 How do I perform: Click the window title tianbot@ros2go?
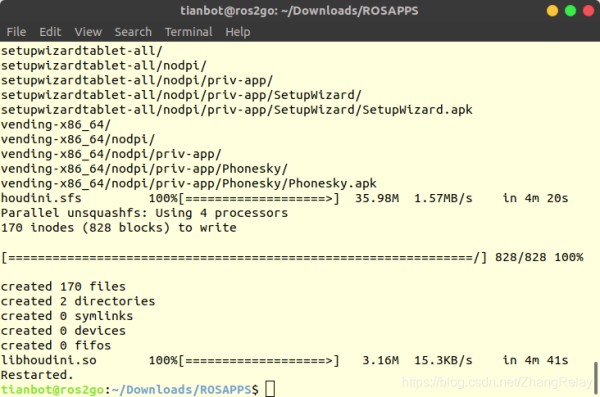click(299, 11)
